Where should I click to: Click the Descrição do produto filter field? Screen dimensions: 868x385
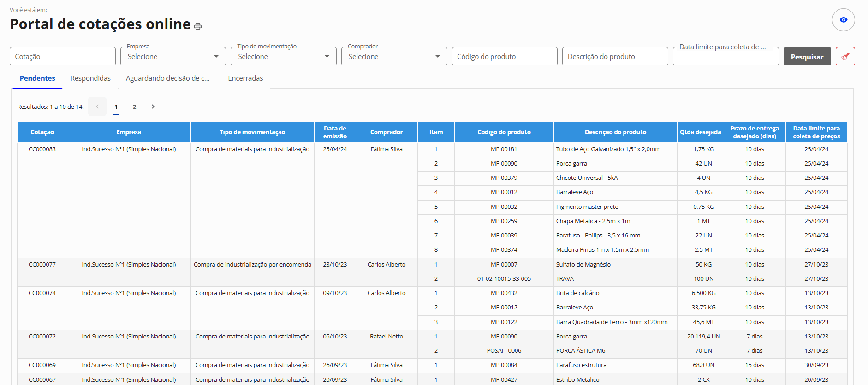tap(614, 56)
